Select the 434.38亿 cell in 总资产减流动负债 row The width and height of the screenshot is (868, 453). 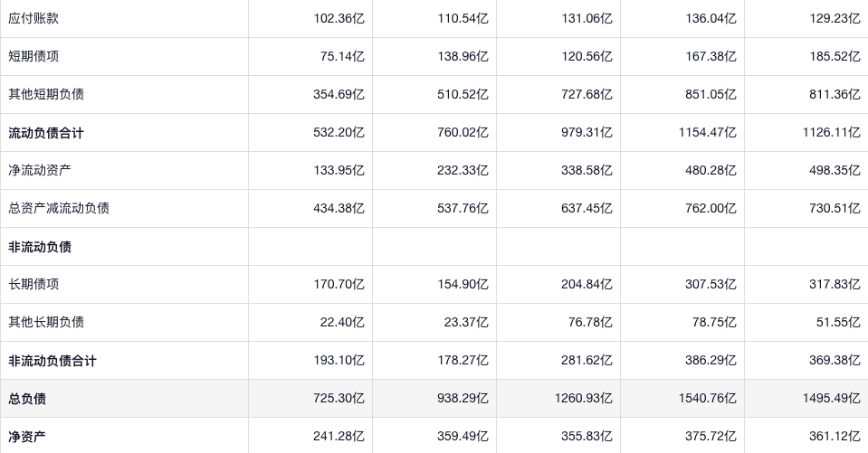(339, 208)
